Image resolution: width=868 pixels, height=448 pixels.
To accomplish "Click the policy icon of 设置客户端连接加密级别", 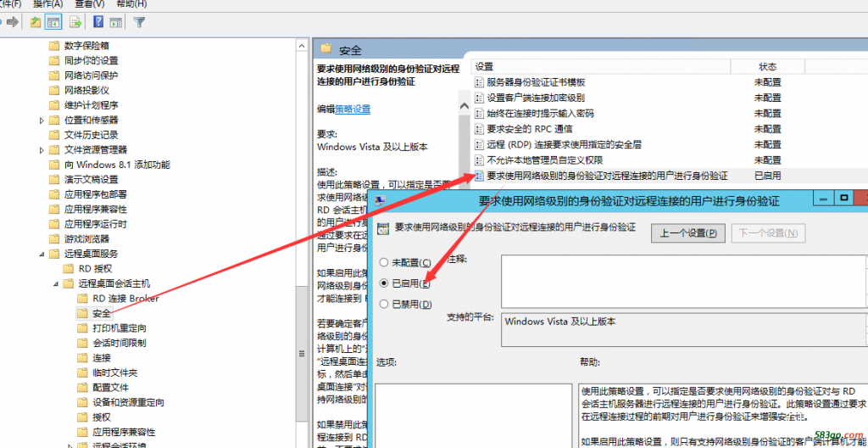I will (480, 98).
